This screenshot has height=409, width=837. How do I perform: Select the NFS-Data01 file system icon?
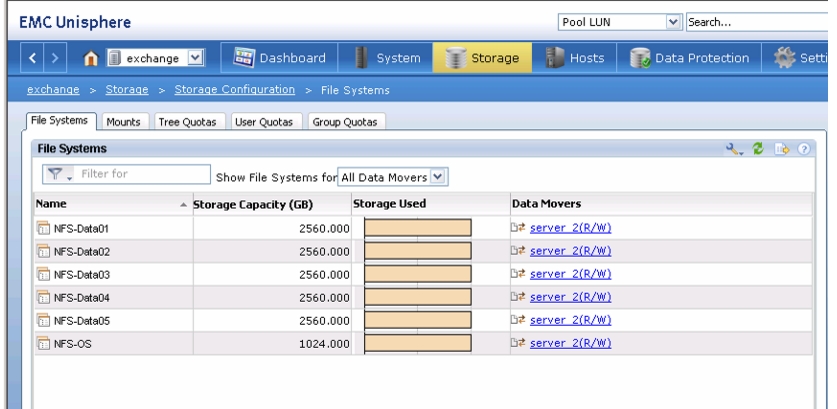pos(43,228)
